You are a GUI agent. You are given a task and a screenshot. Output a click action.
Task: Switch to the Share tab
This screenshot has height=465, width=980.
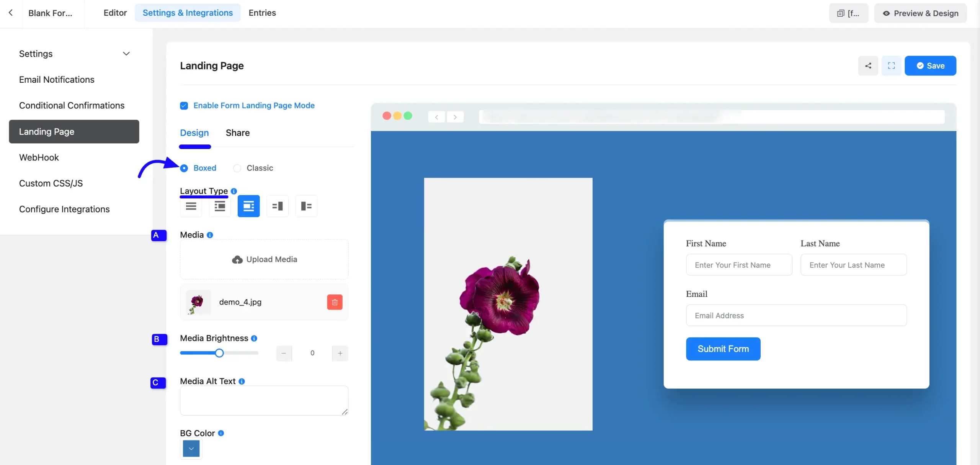237,133
